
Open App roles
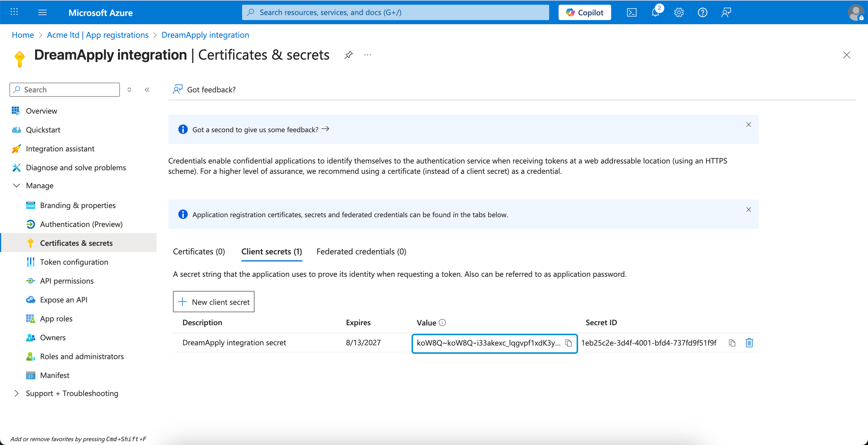[x=56, y=319]
